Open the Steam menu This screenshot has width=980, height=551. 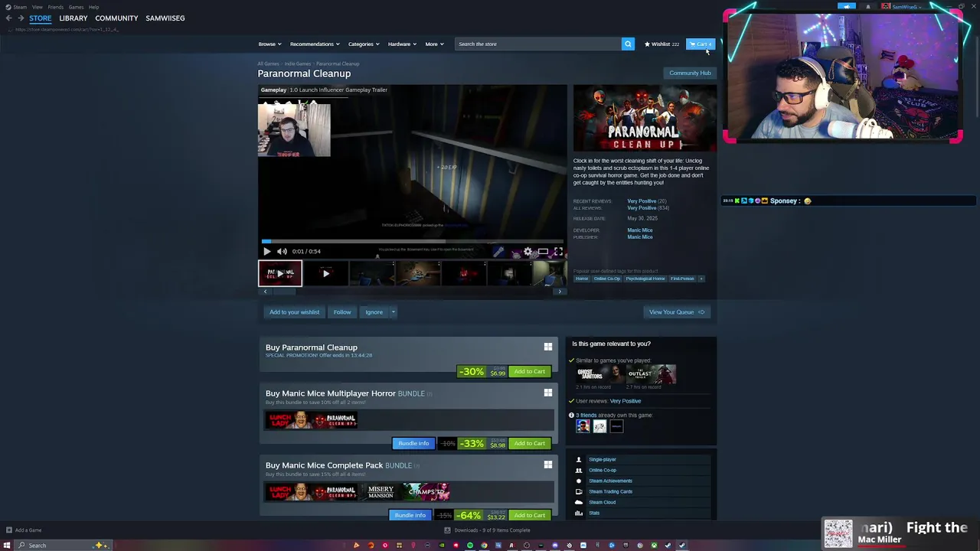pyautogui.click(x=20, y=7)
